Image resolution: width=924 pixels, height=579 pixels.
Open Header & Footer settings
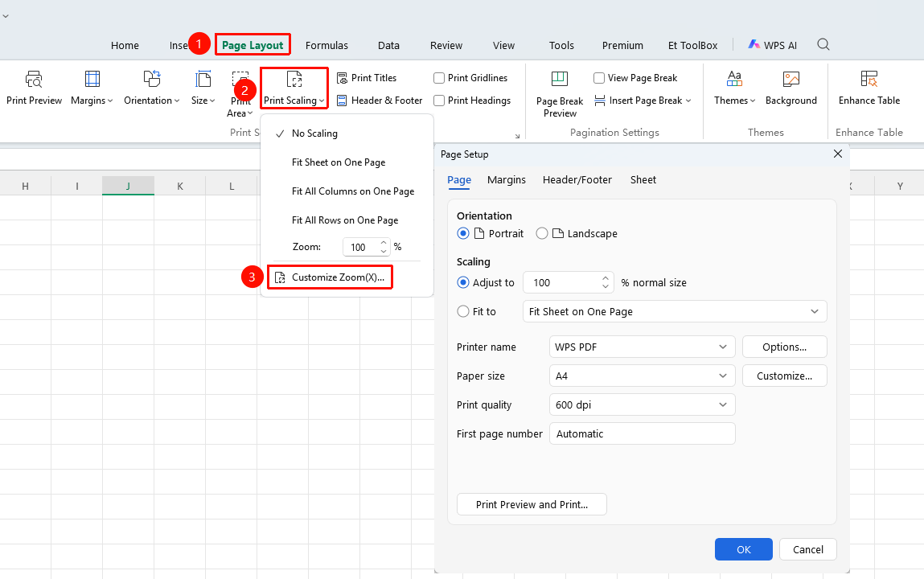tap(380, 101)
